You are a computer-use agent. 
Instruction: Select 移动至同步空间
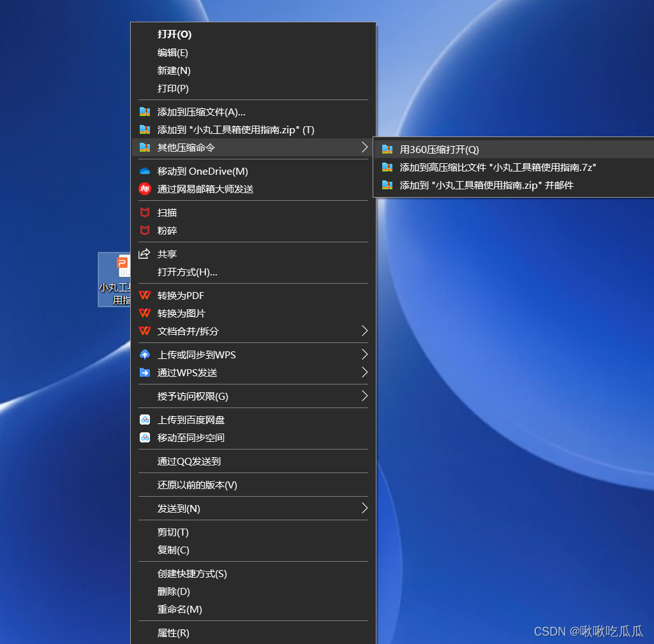point(253,437)
